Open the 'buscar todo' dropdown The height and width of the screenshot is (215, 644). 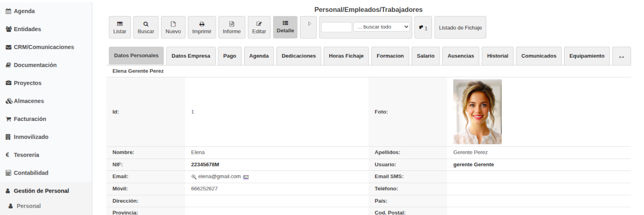[x=382, y=27]
